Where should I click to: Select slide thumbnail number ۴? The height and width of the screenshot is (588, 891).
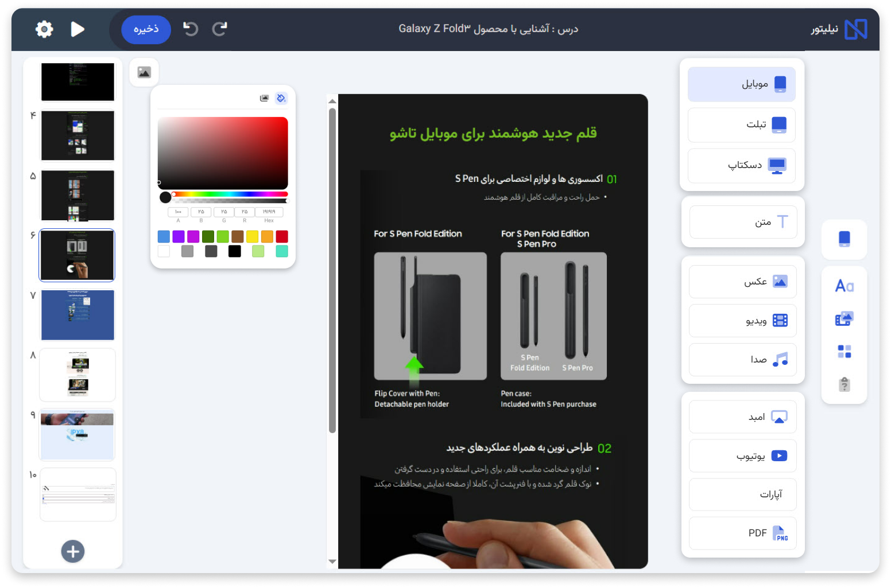coord(78,136)
